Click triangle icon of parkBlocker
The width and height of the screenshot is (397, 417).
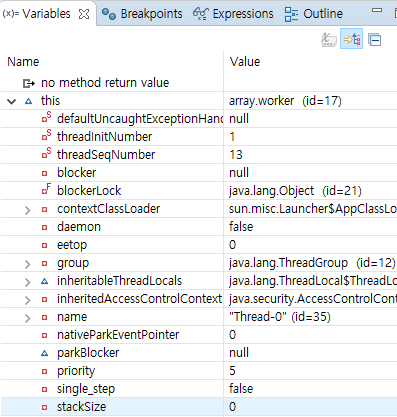pyautogui.click(x=44, y=353)
